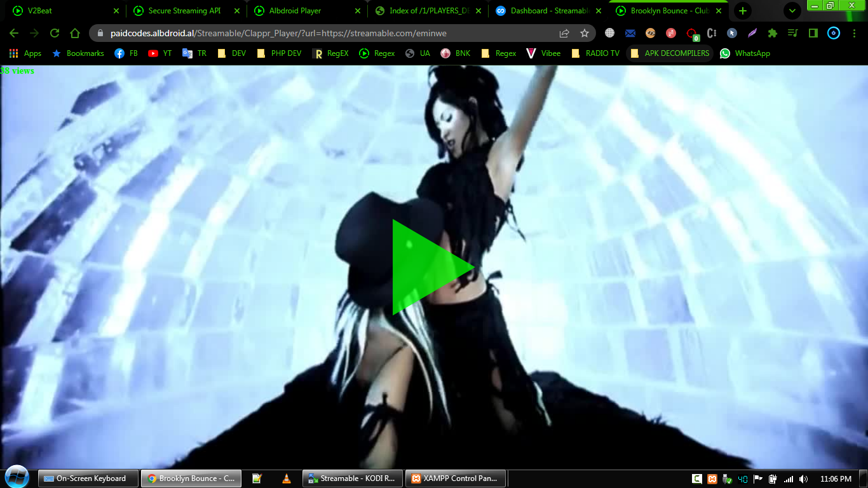
Task: Open the browser home page
Action: coord(75,33)
